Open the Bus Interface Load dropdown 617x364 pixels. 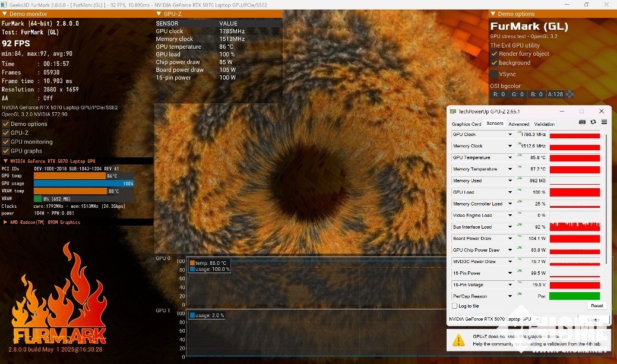510,227
